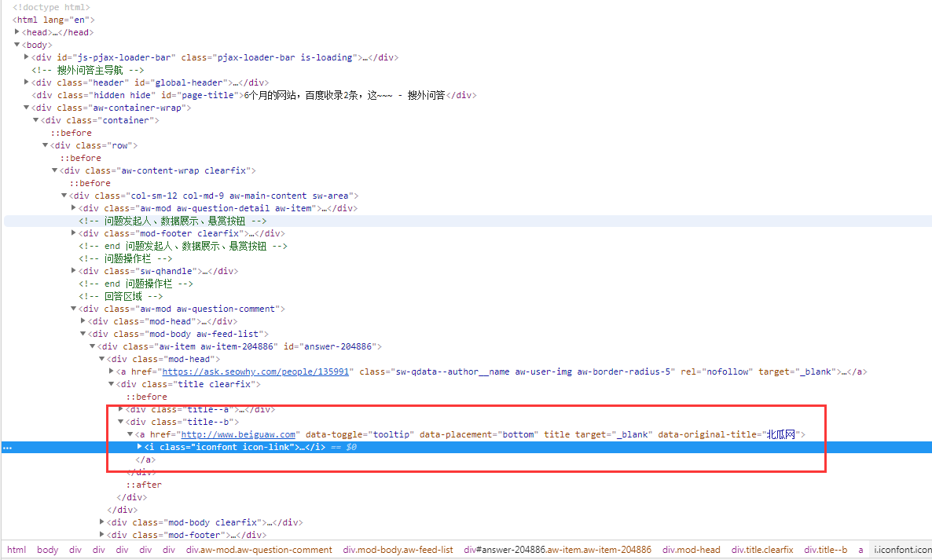Viewport: 932px width, 560px height.
Task: Click the three-dots icon on selected row
Action: 7,448
